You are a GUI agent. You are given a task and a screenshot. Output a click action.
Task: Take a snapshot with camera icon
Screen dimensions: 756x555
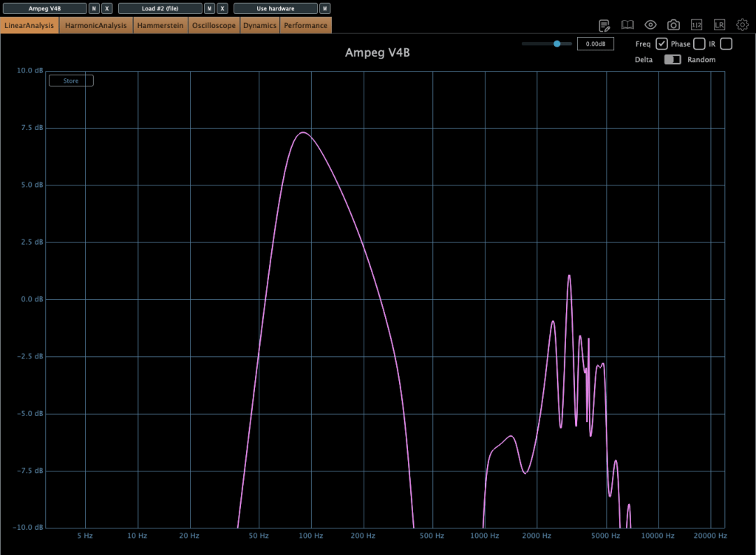[x=673, y=25]
